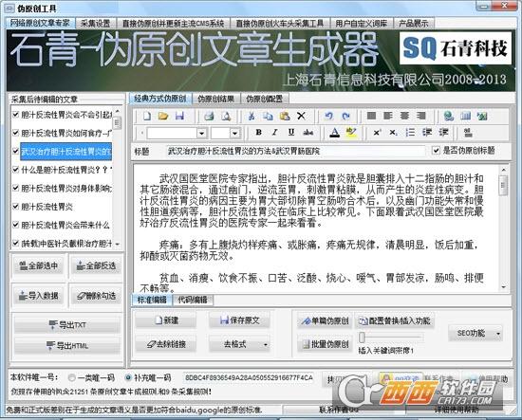Click 导入数据 button
Screen dimensions: 522x420
(39, 295)
